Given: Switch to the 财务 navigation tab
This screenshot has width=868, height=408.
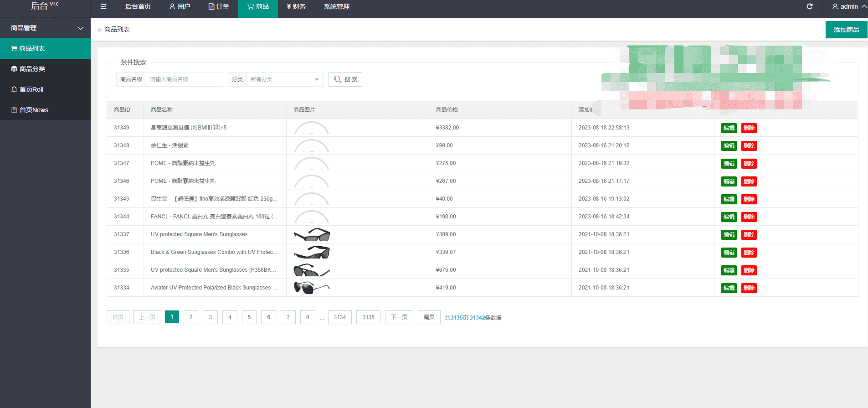Looking at the screenshot, I should (296, 6).
